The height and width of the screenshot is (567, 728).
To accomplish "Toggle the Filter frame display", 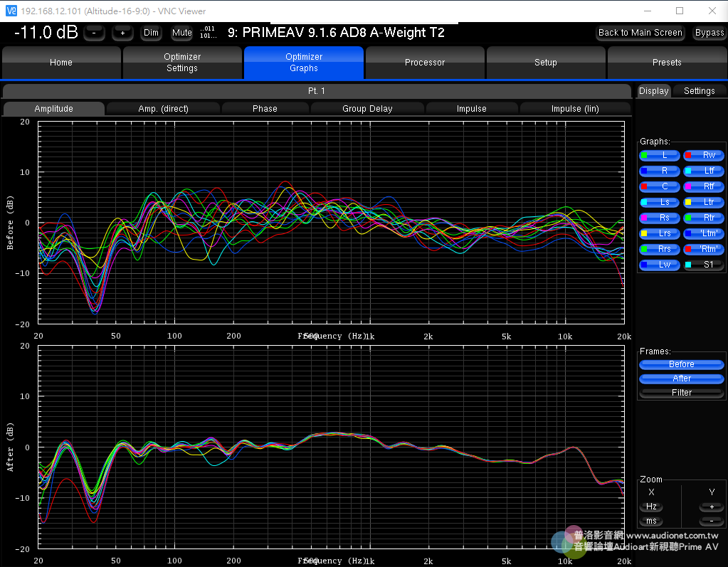I will (681, 393).
